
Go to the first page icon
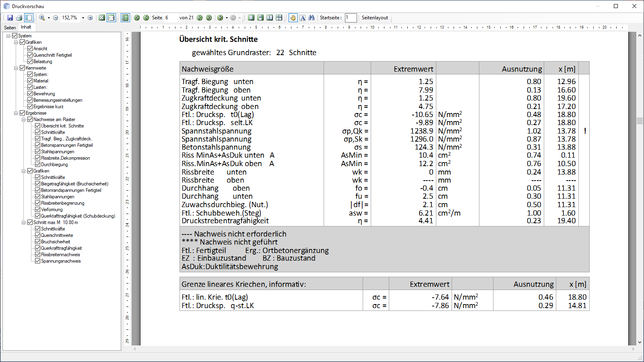(137, 18)
